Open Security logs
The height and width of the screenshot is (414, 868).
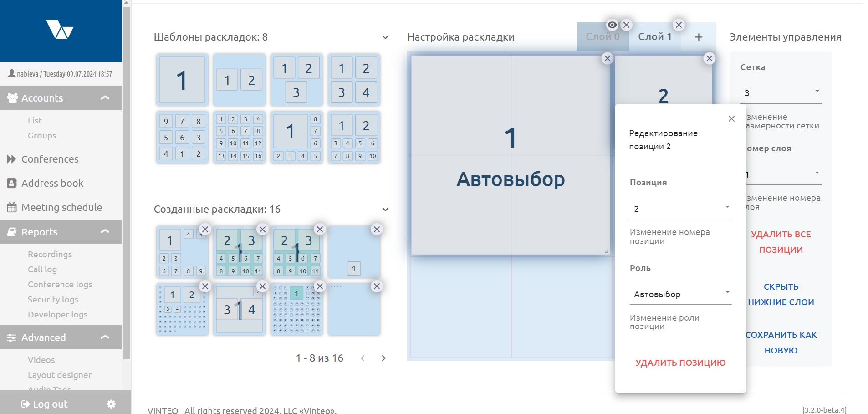pyautogui.click(x=53, y=299)
